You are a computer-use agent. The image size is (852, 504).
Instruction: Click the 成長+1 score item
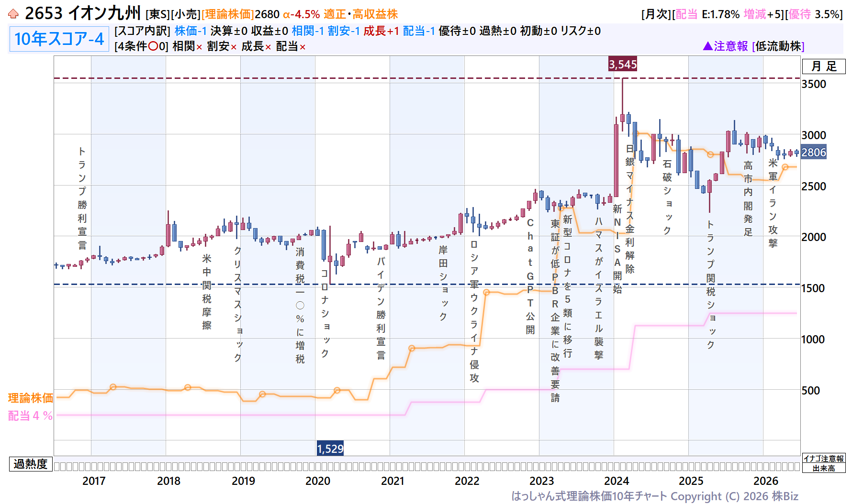coord(381,31)
